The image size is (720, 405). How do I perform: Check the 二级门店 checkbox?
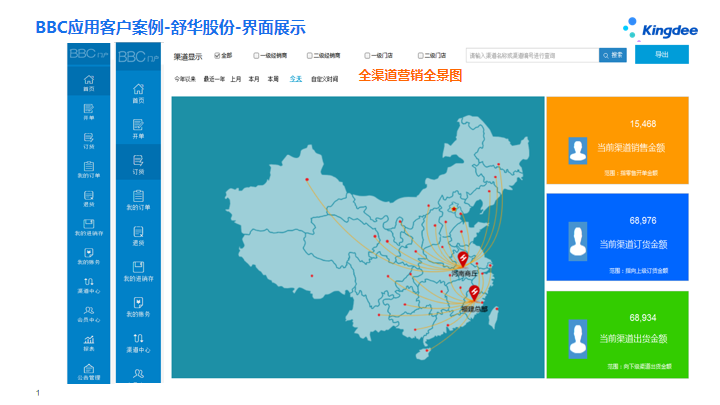point(420,56)
